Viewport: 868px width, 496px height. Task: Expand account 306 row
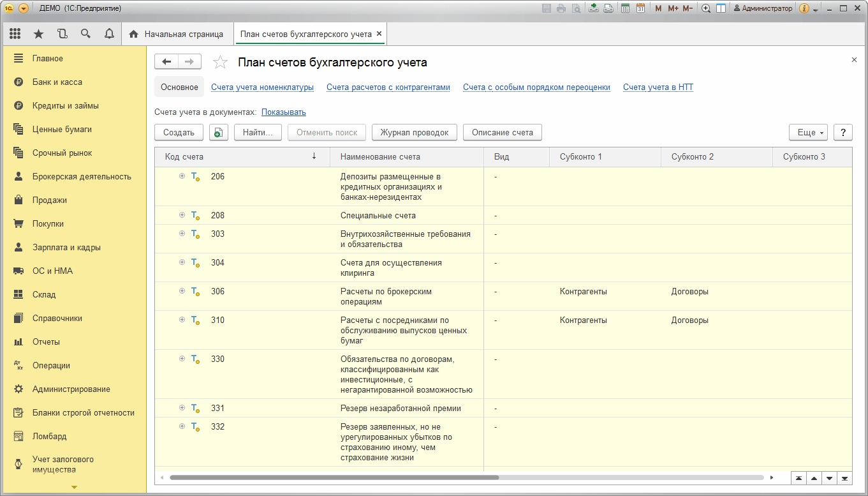[182, 291]
